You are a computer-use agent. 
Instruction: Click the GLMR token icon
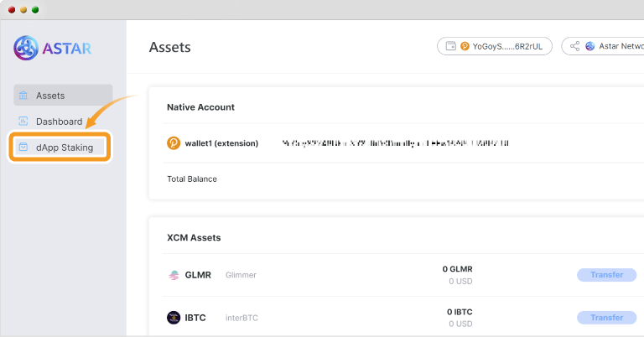174,275
